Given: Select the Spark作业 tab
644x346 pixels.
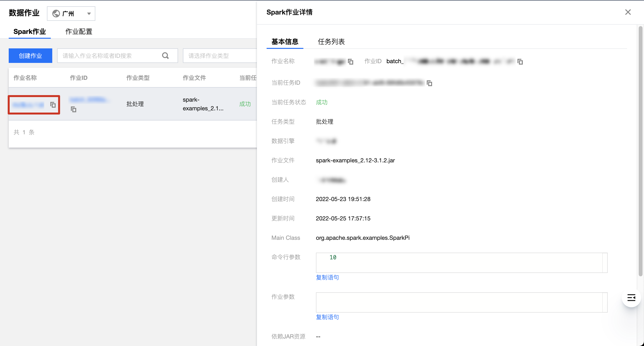Looking at the screenshot, I should pyautogui.click(x=30, y=31).
